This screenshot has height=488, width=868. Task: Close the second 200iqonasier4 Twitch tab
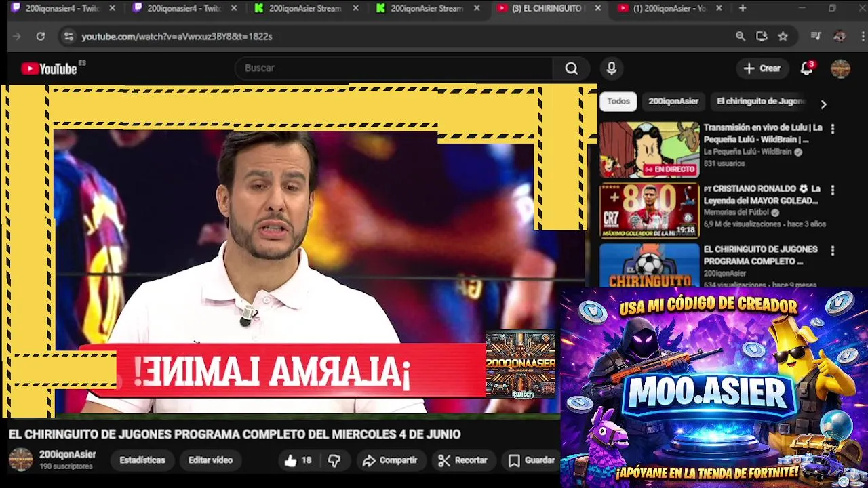coord(234,8)
